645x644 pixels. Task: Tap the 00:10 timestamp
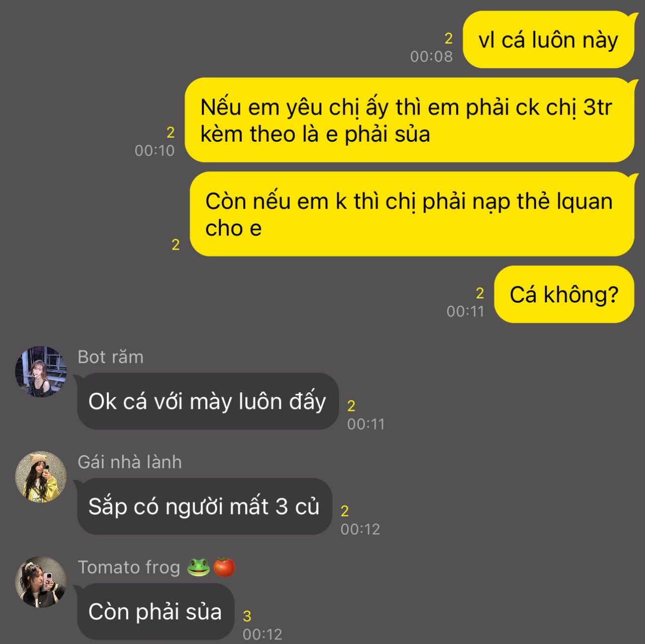point(155,150)
